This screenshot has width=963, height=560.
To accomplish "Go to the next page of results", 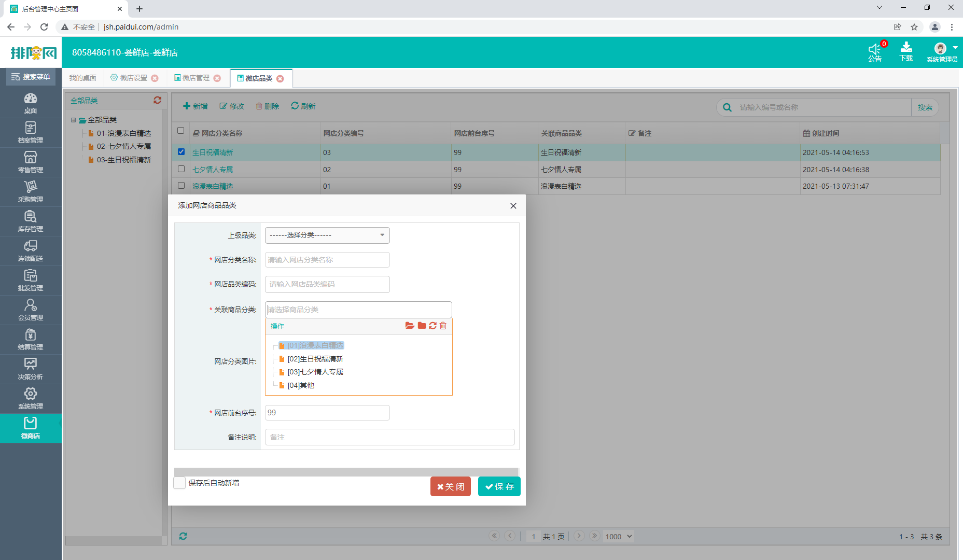I will [x=579, y=536].
